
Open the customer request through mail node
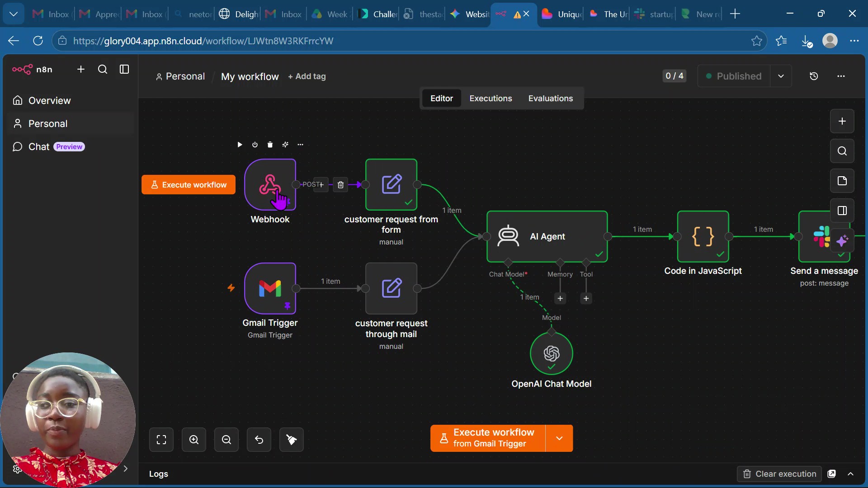391,288
